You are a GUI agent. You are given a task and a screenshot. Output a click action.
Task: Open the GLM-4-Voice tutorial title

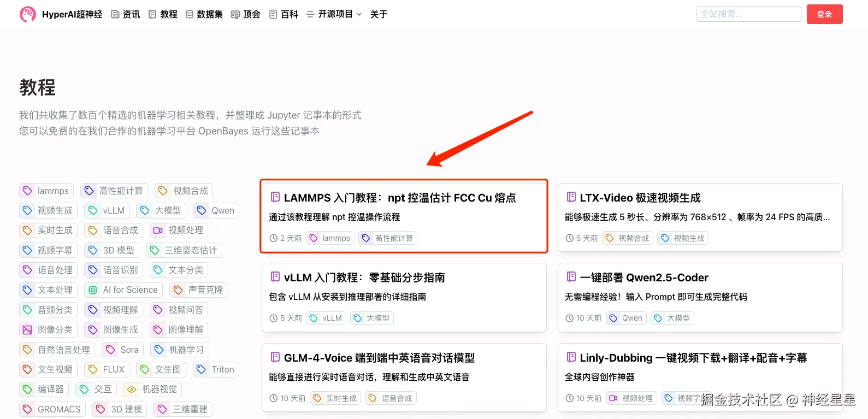click(379, 358)
